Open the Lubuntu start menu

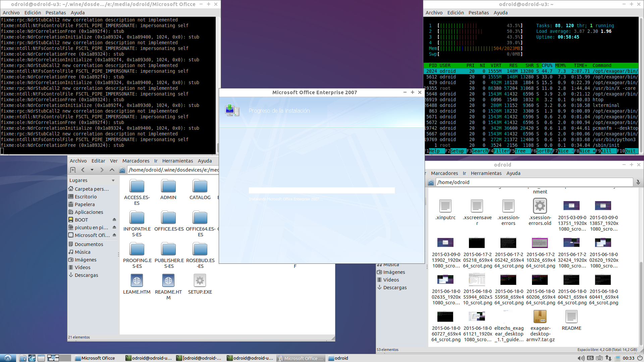[8, 358]
